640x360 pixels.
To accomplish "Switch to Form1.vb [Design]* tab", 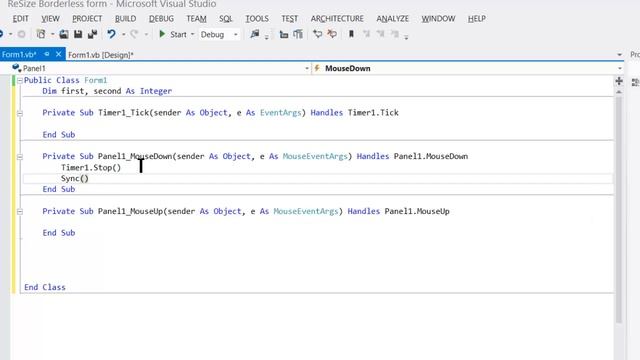I will tap(100, 55).
